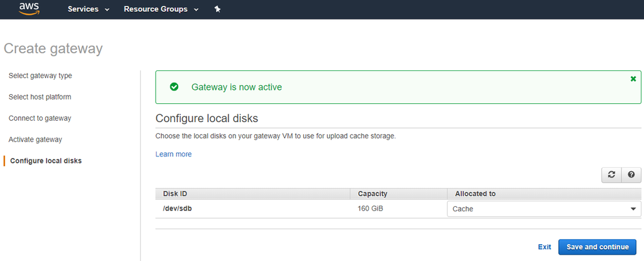
Task: Click the /dev/sdb disk row
Action: [178, 209]
